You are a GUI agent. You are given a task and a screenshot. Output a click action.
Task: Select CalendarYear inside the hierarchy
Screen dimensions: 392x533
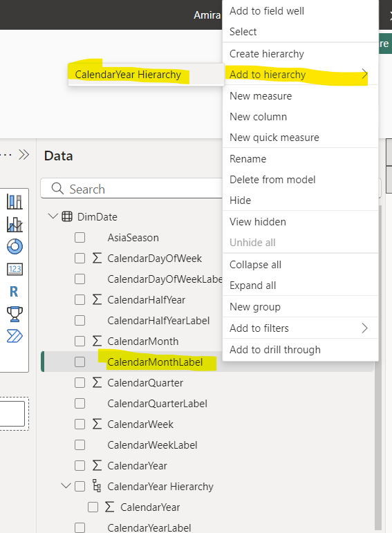pyautogui.click(x=150, y=507)
